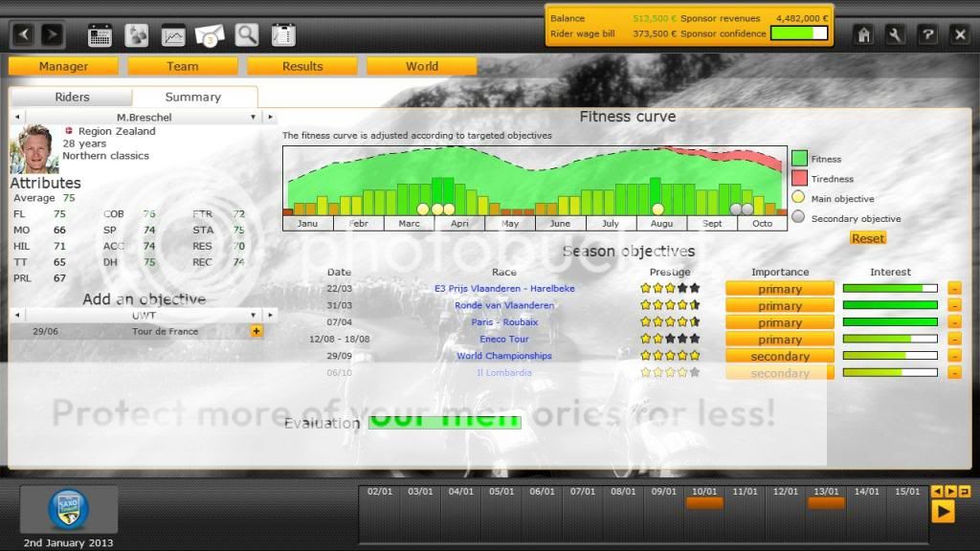
Task: Switch to the Riders tab
Action: (x=72, y=97)
